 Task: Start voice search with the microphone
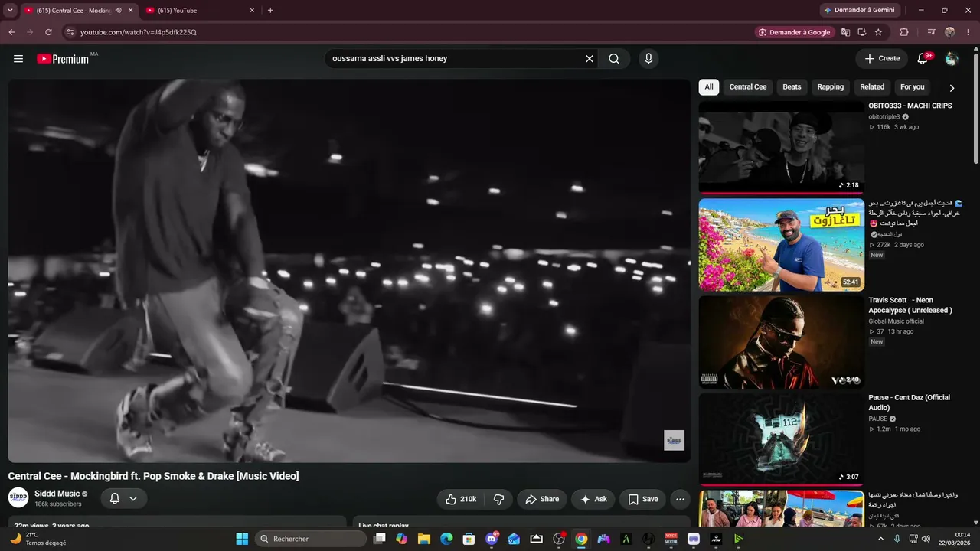click(x=648, y=59)
